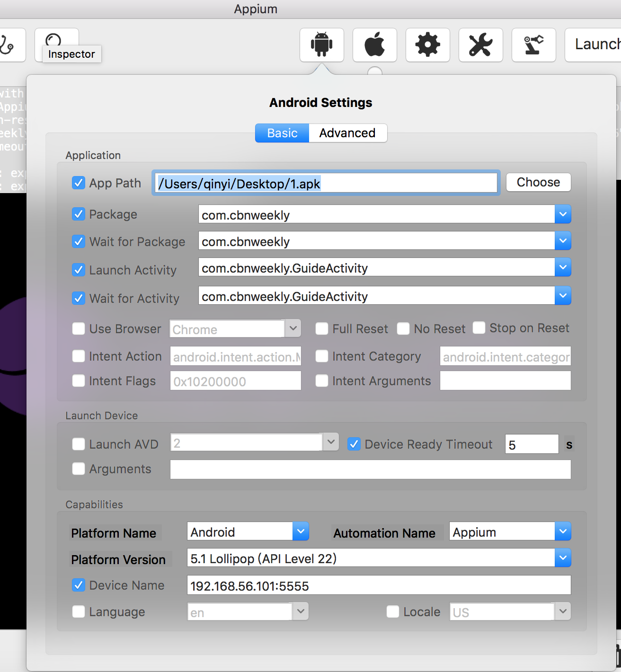
Task: Open the Platform Name dropdown
Action: click(301, 531)
